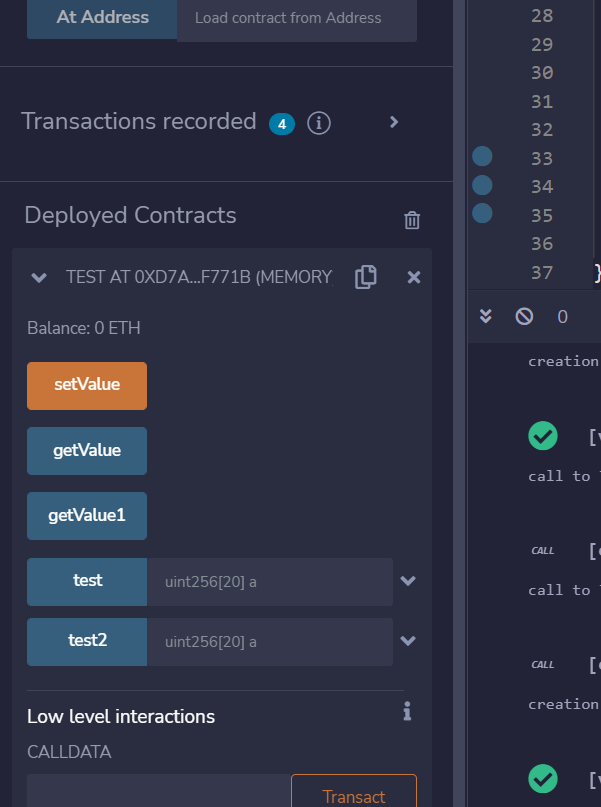Call the getValue1 function
Screen dimensions: 601x807
pyautogui.click(x=87, y=516)
